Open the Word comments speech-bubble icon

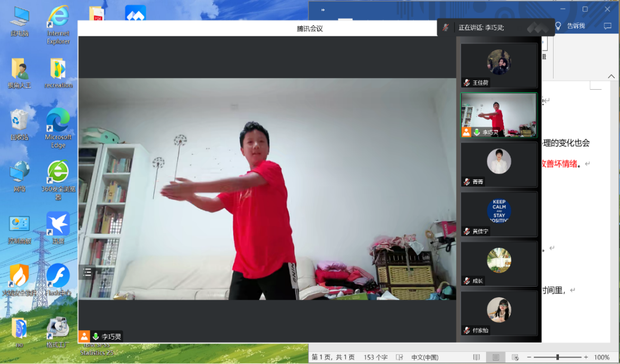coord(607,26)
